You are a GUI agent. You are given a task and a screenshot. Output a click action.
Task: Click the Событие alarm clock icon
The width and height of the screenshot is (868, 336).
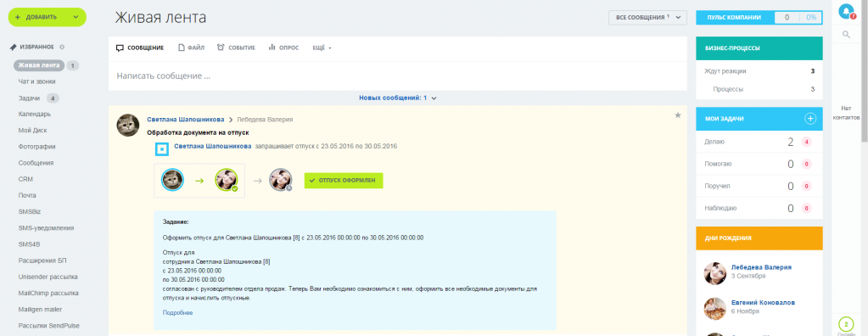pos(221,48)
